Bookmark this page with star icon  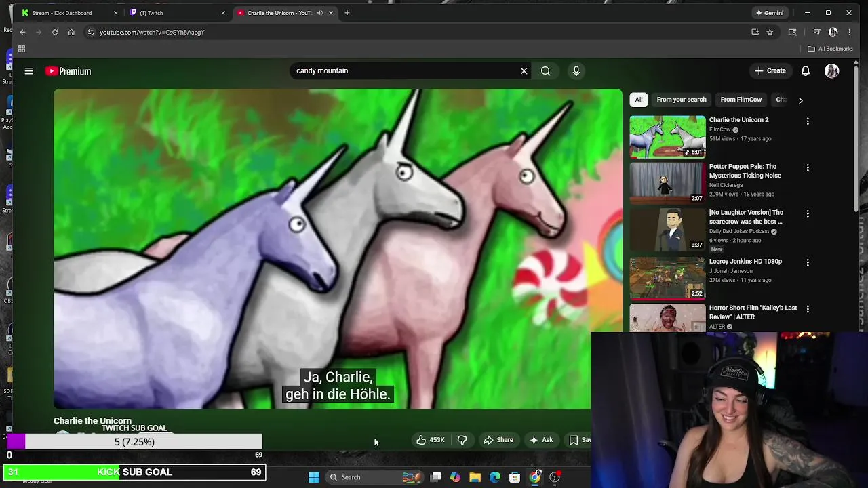coord(770,32)
